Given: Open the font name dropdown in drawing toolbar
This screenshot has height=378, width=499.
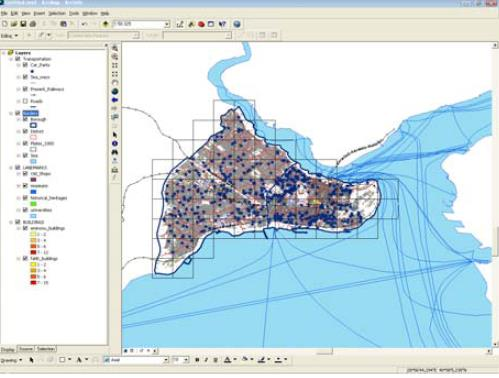Looking at the screenshot, I should pos(166,360).
